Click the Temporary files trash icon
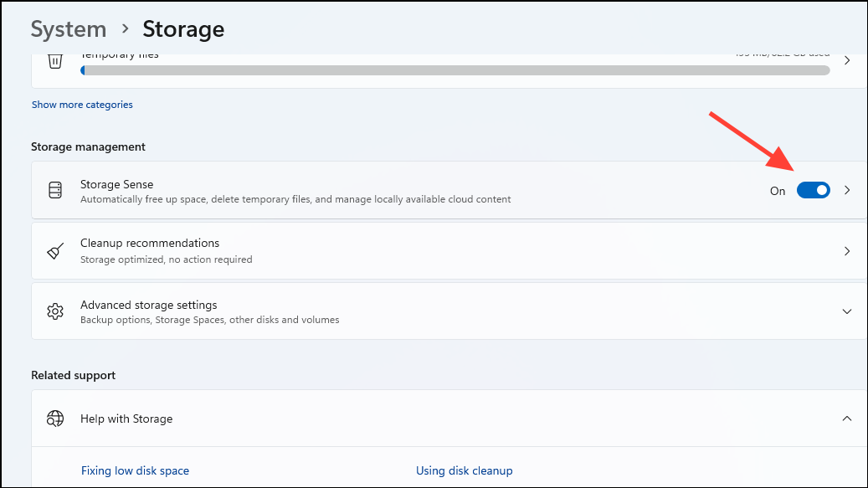Image resolution: width=868 pixels, height=488 pixels. 55,61
